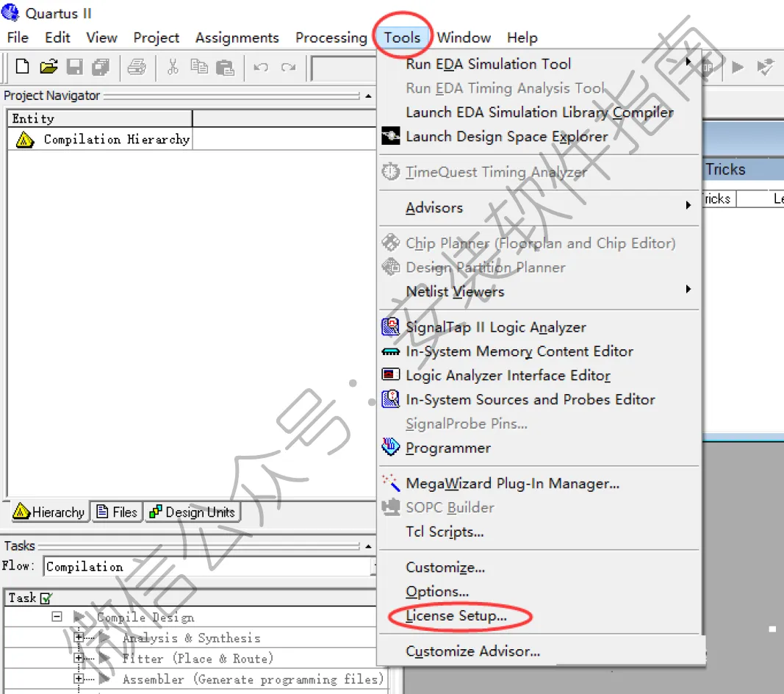This screenshot has height=694, width=784.
Task: Click the Print toolbar icon
Action: [137, 67]
